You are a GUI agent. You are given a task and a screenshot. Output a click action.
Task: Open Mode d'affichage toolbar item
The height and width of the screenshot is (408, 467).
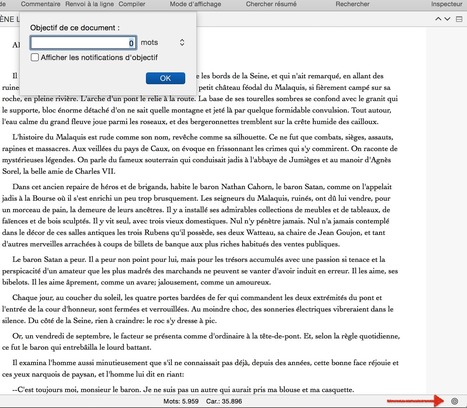[x=195, y=4]
